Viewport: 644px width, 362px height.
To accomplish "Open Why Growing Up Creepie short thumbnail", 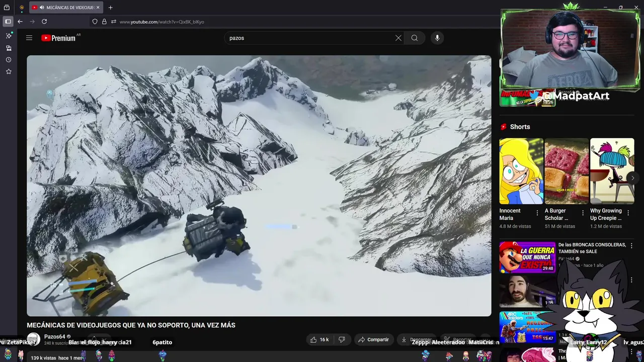I will point(612,171).
